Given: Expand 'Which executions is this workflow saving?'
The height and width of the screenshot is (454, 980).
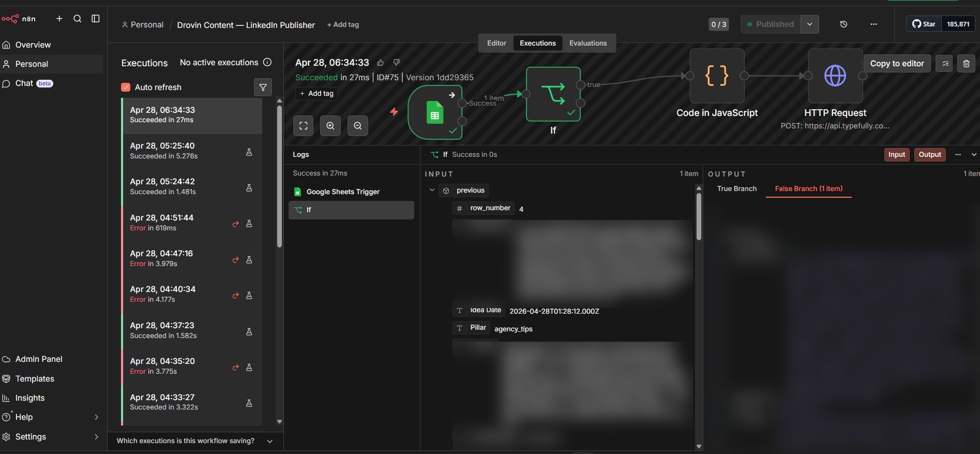Looking at the screenshot, I should pyautogui.click(x=195, y=441).
